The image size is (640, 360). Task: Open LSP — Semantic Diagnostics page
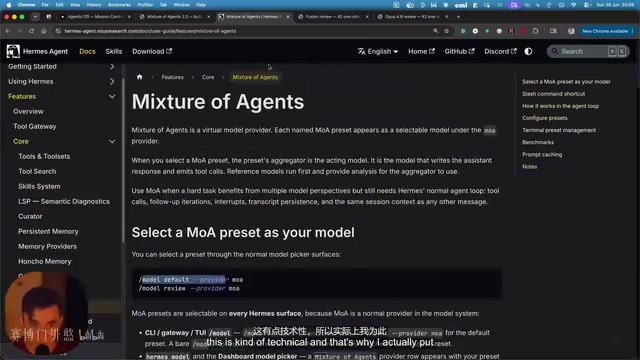point(64,201)
